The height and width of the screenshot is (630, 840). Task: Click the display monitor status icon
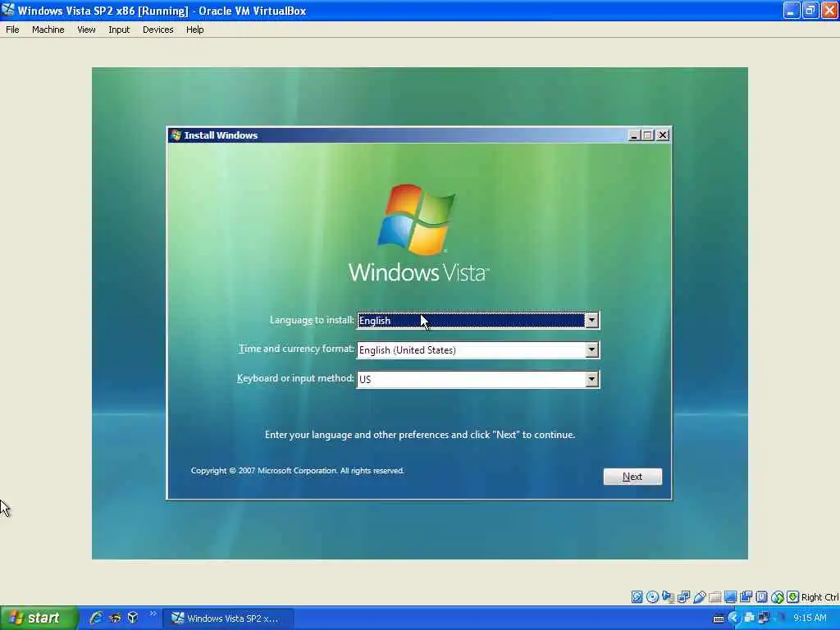(x=730, y=597)
